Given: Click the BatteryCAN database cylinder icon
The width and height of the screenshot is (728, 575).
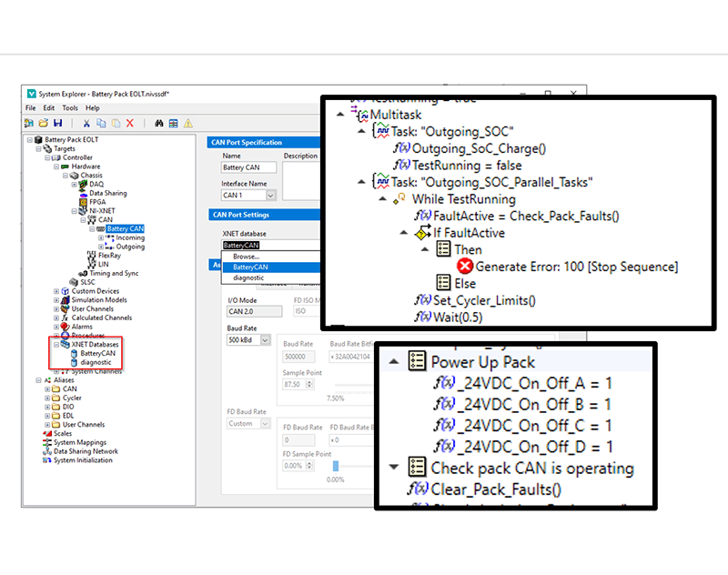Looking at the screenshot, I should pos(74,354).
